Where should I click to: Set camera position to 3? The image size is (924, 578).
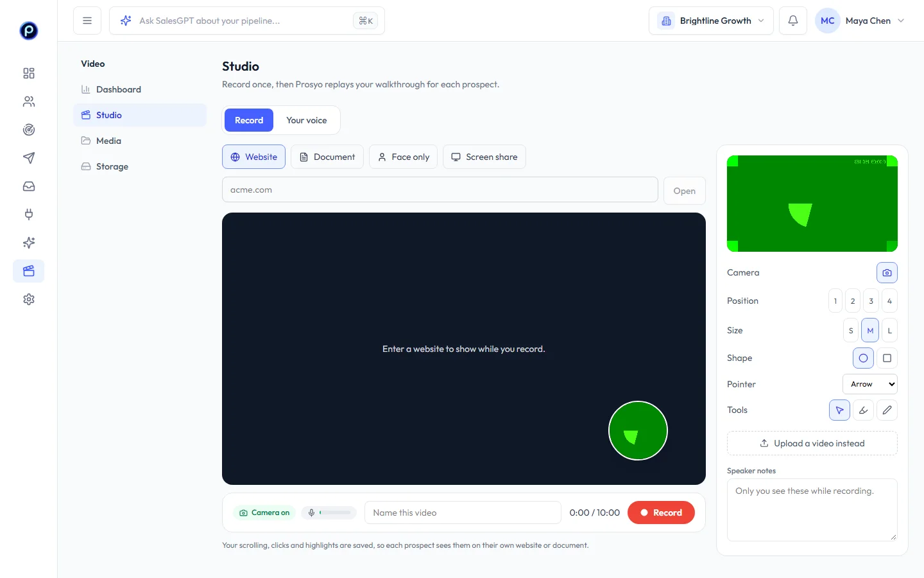(871, 301)
